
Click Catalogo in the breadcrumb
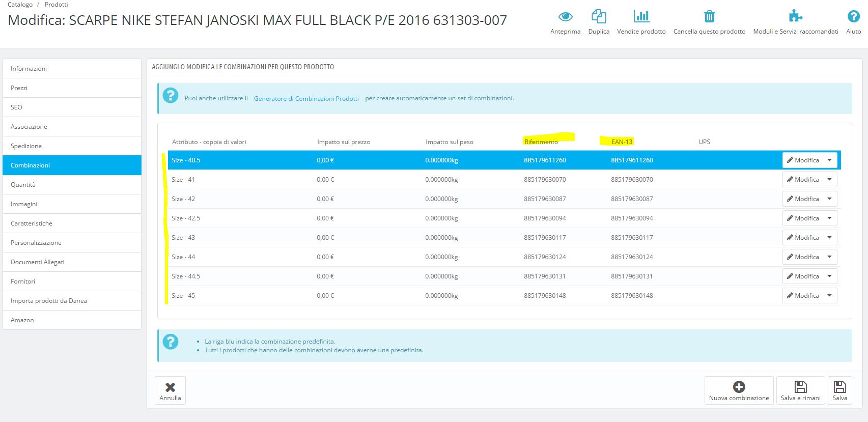tap(20, 5)
